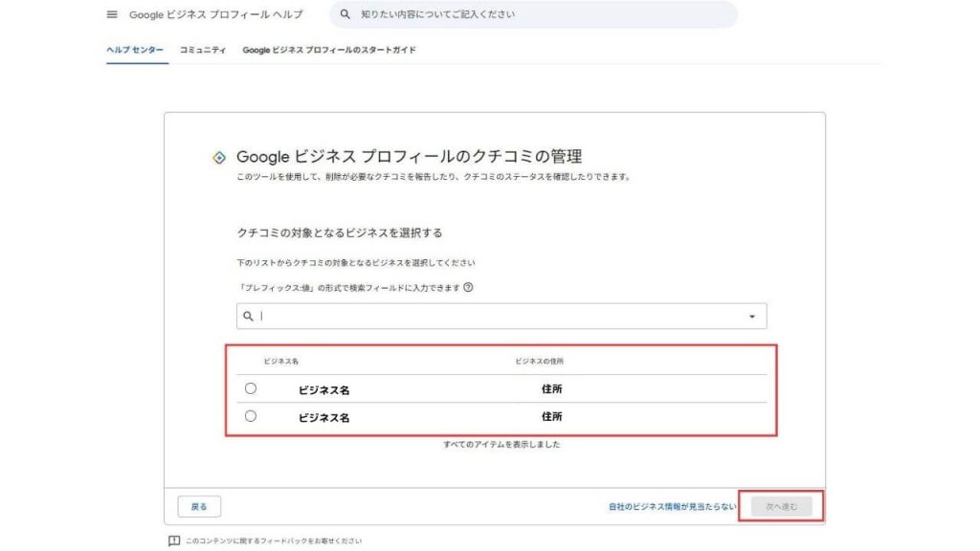Click the help search magnifier icon
The height and width of the screenshot is (551, 980).
tap(345, 14)
